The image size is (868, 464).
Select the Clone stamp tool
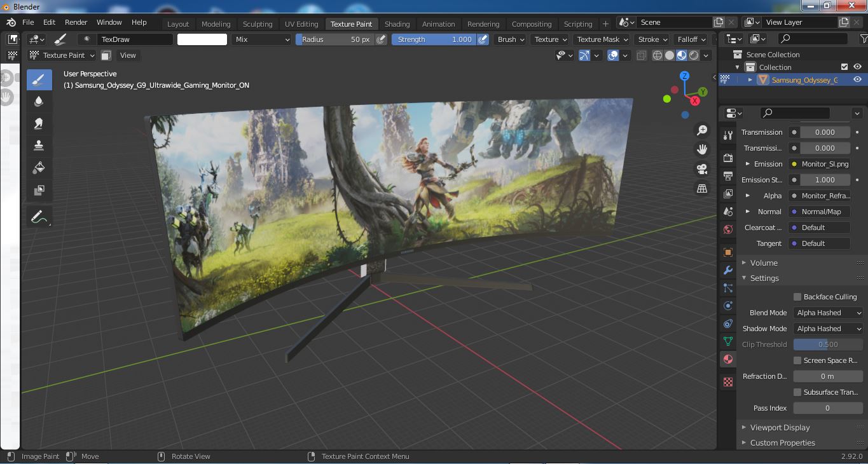tap(39, 146)
